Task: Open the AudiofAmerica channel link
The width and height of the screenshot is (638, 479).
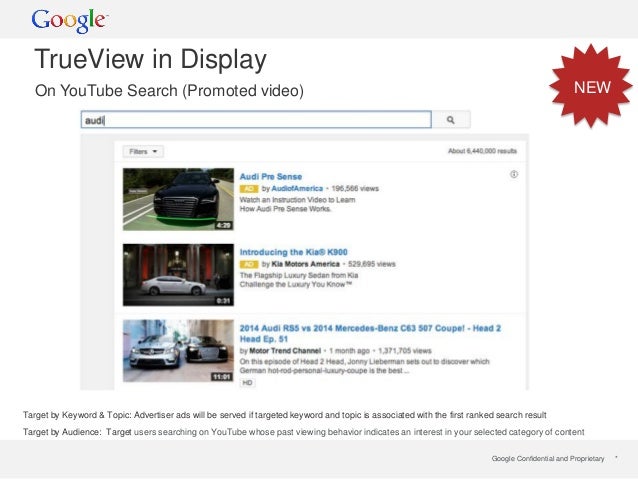Action: (297, 188)
